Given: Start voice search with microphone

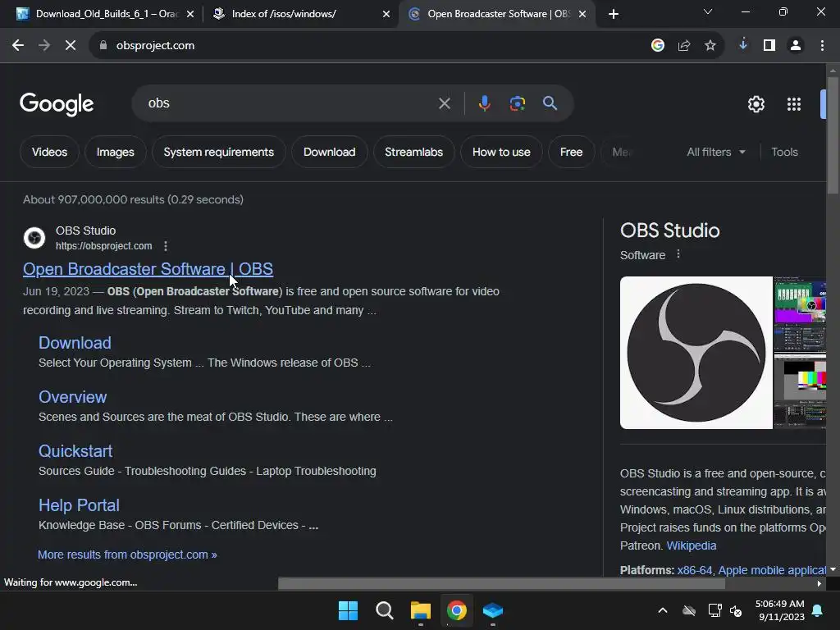Looking at the screenshot, I should point(484,103).
